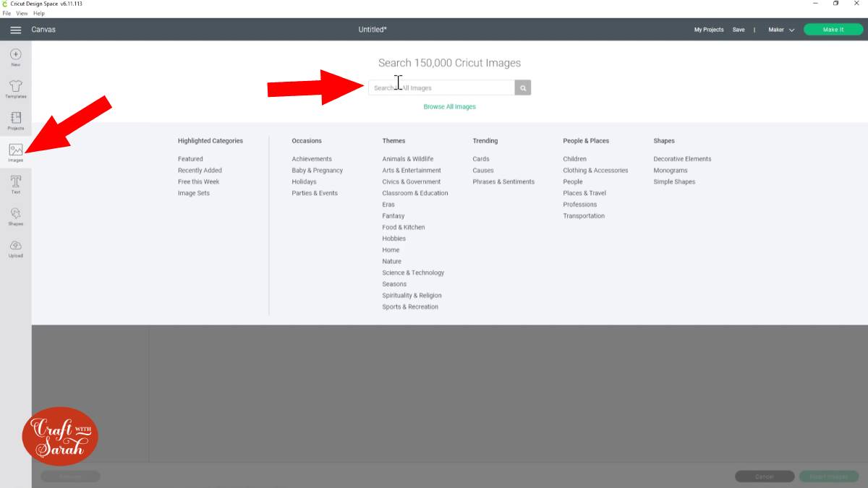Image resolution: width=868 pixels, height=488 pixels.
Task: Open Animals & Wildlife theme
Action: [408, 159]
